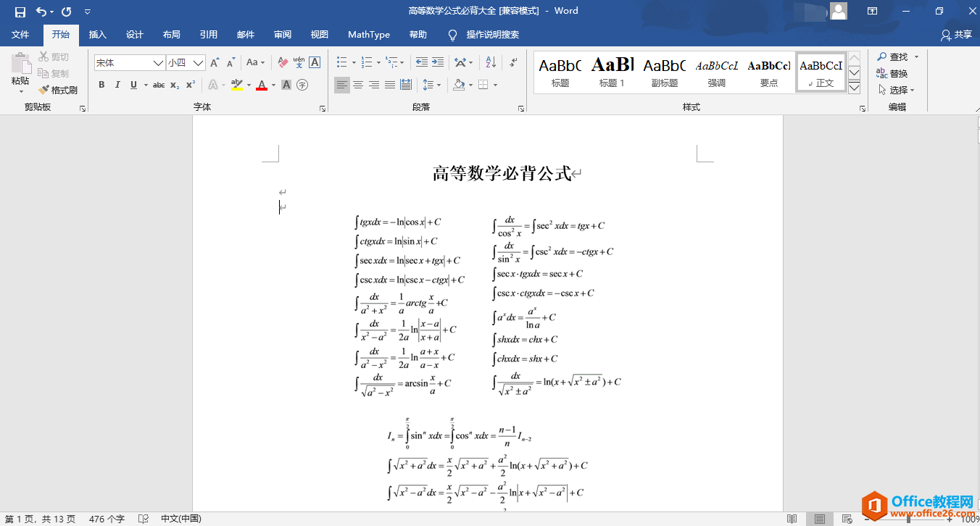Click the 选择 select button

(x=896, y=90)
